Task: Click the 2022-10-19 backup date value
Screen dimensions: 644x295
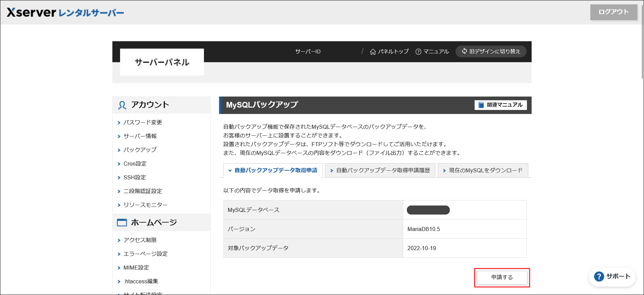Action: pos(422,248)
